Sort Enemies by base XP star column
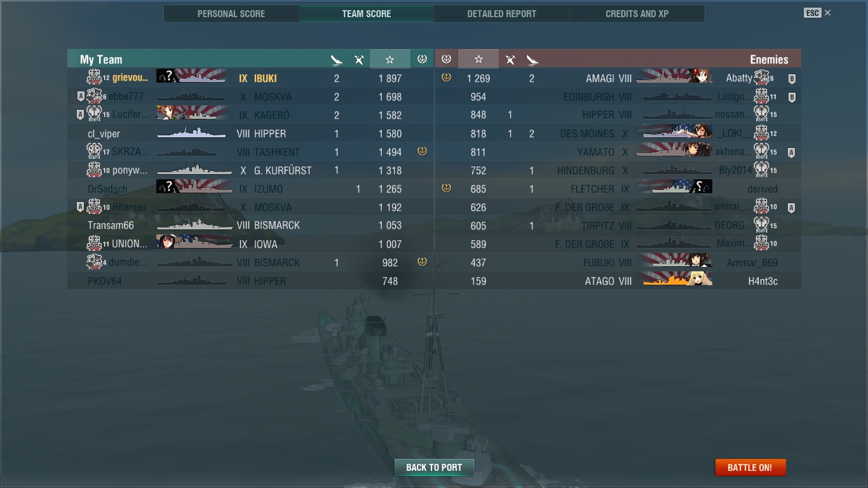This screenshot has width=868, height=488. pos(478,59)
